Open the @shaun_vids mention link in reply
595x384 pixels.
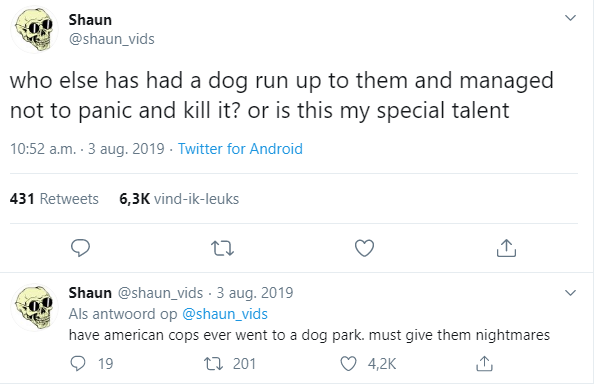click(x=225, y=314)
